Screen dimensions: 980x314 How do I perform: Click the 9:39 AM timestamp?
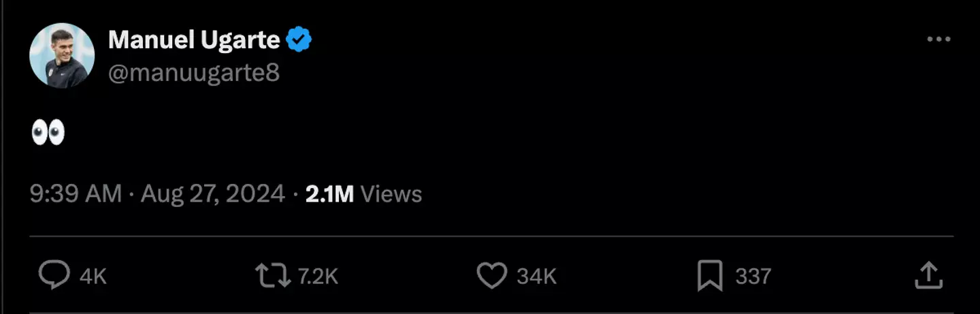tap(76, 194)
